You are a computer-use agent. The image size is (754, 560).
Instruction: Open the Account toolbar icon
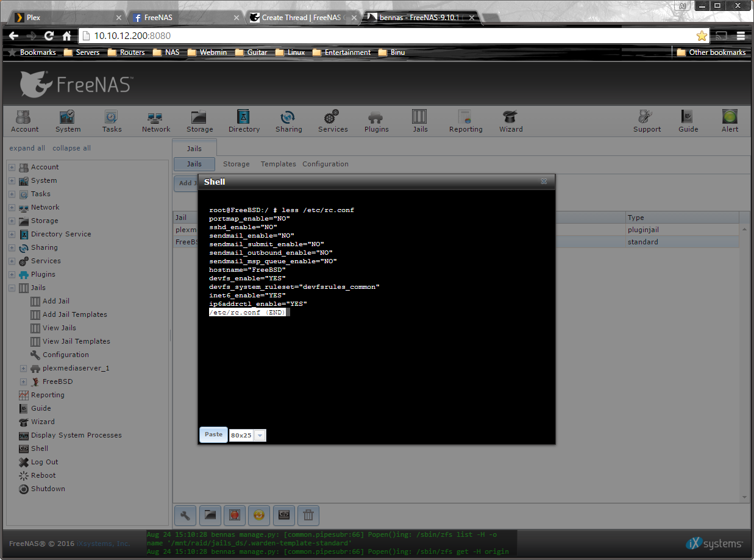[x=24, y=121]
